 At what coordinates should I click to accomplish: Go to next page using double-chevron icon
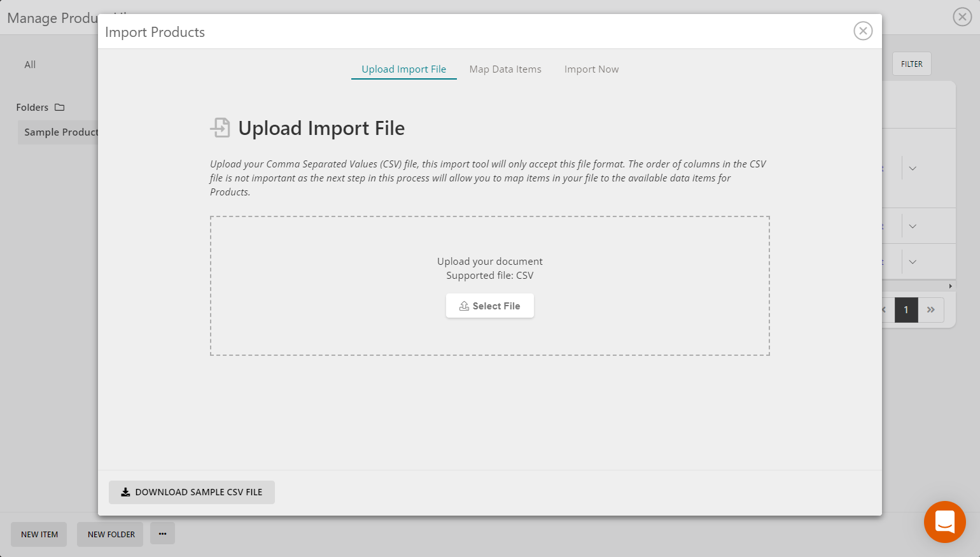(931, 310)
